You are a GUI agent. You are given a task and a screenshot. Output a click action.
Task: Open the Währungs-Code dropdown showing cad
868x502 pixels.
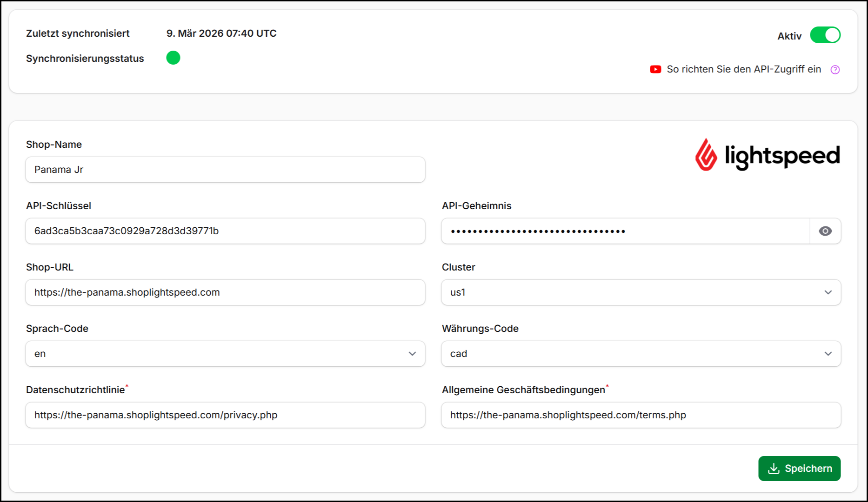(641, 354)
